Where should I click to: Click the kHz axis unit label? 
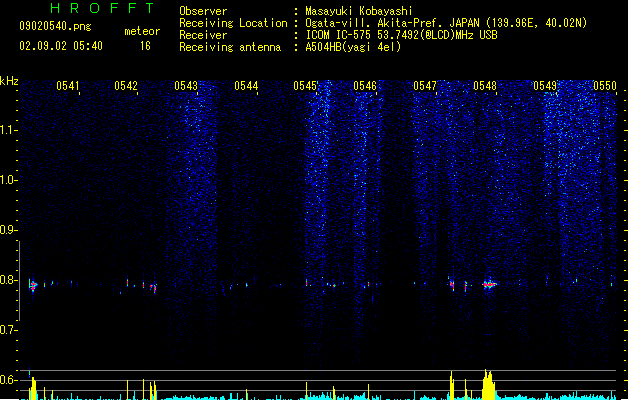coord(9,81)
